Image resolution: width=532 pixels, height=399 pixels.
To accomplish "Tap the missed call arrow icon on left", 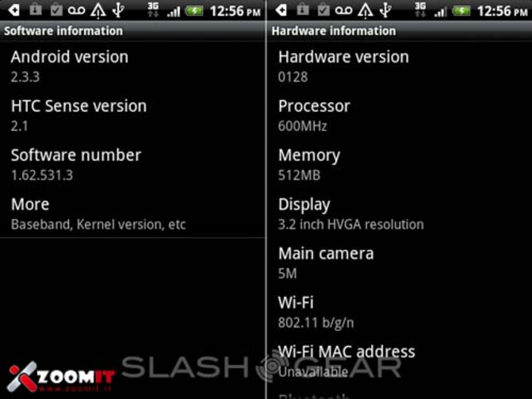I will [x=14, y=11].
